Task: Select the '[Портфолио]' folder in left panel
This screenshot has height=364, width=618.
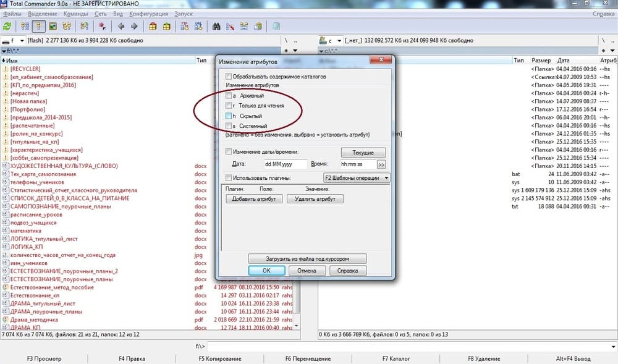Action: coord(28,109)
